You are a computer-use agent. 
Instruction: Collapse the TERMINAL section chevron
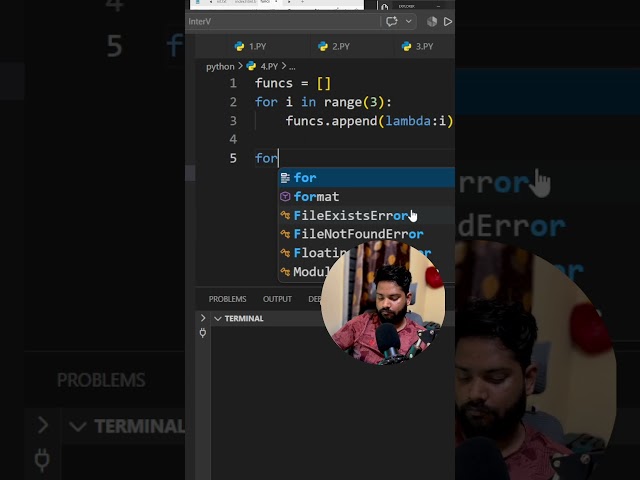click(x=218, y=318)
